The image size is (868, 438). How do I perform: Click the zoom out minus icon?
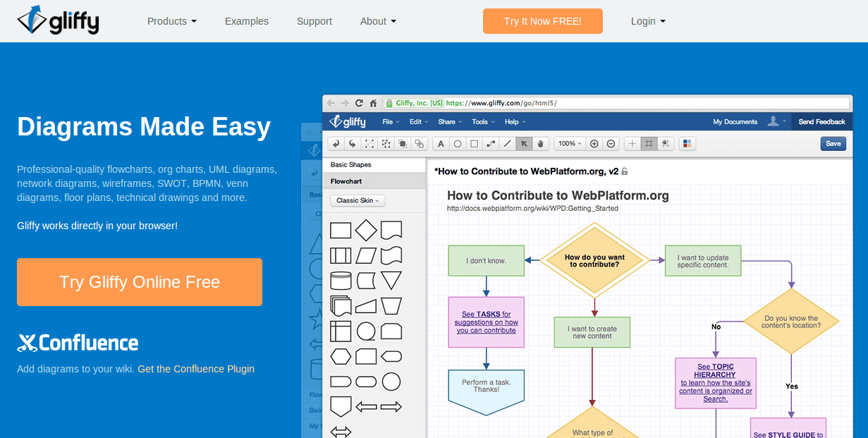coord(611,144)
